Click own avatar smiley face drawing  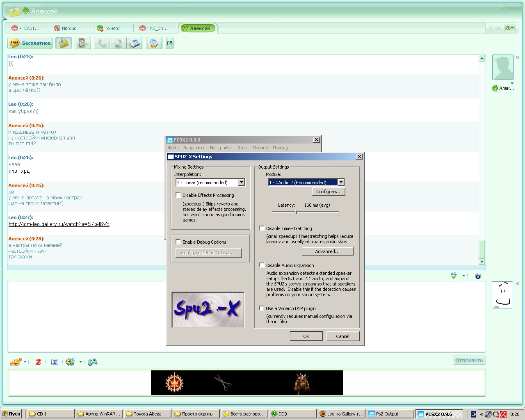(502, 295)
